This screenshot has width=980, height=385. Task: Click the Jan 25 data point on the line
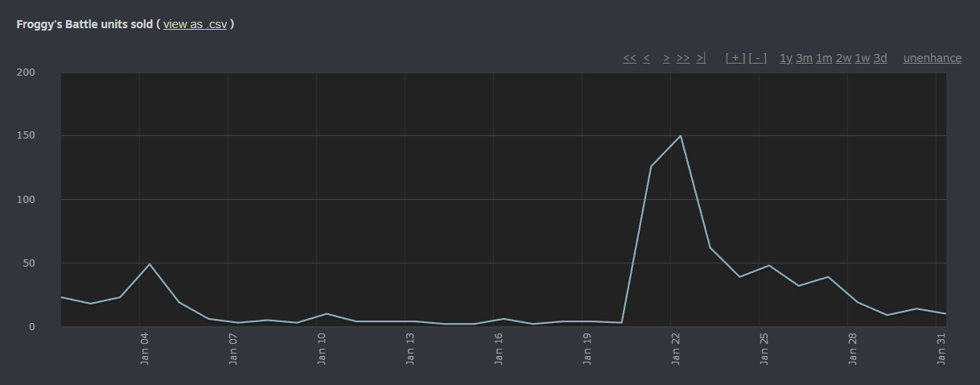769,266
